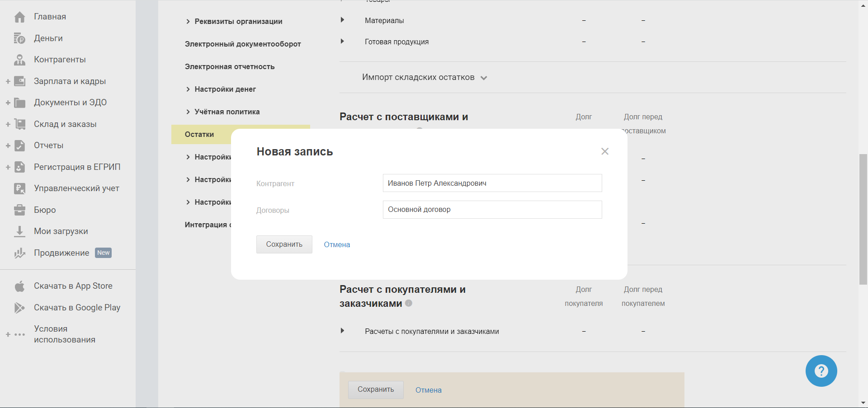The width and height of the screenshot is (868, 408).
Task: Expand the Материалы row triangle
Action: pos(342,20)
